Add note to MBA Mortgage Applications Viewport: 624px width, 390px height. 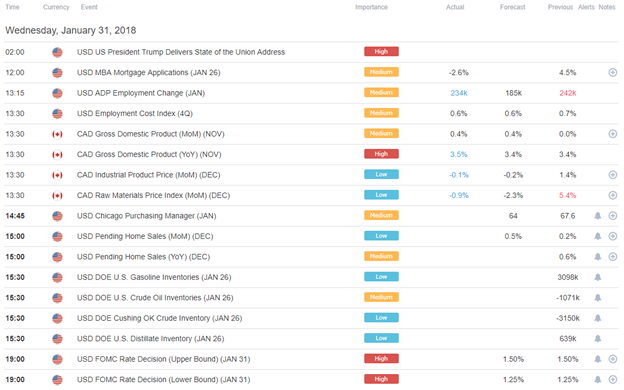pyautogui.click(x=613, y=72)
